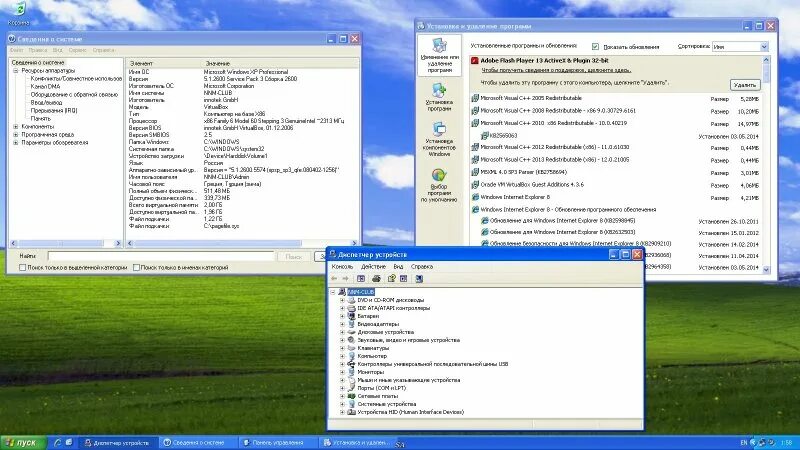Screen dimensions: 800x450
Task: Open the пуск Start button
Action: click(23, 442)
